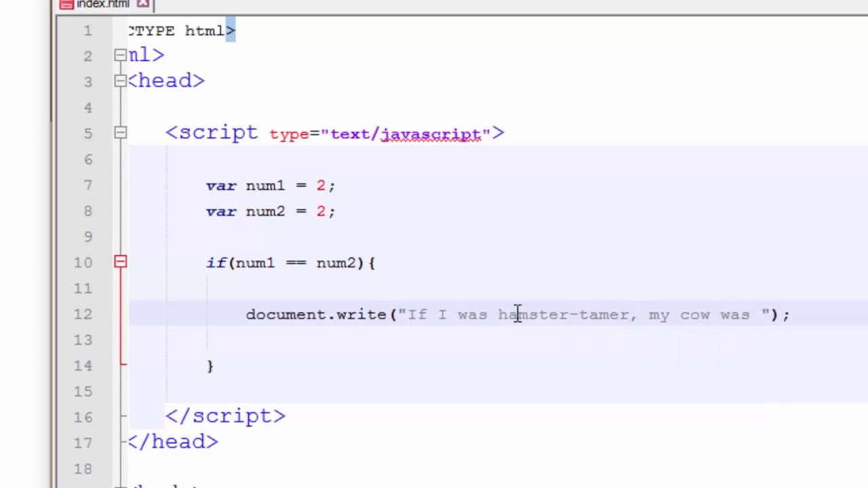Click the "</head>" closing tag
868x488 pixels.
pos(173,441)
